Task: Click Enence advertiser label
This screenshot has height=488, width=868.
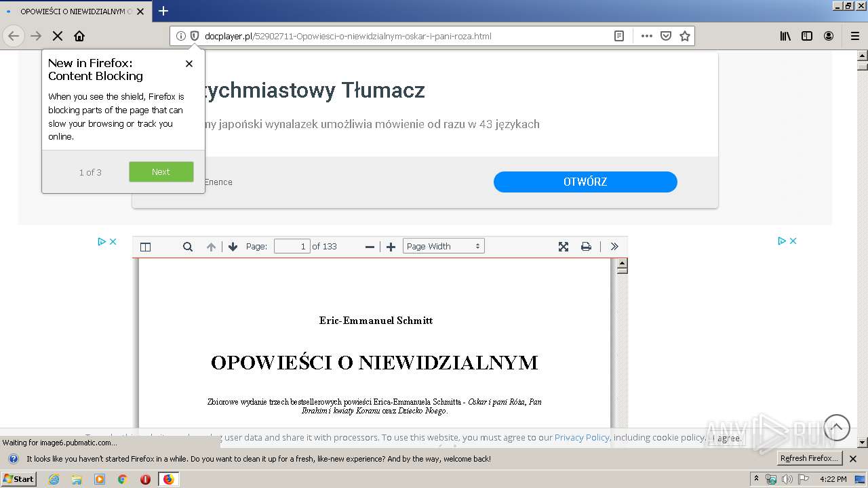Action: (x=218, y=182)
